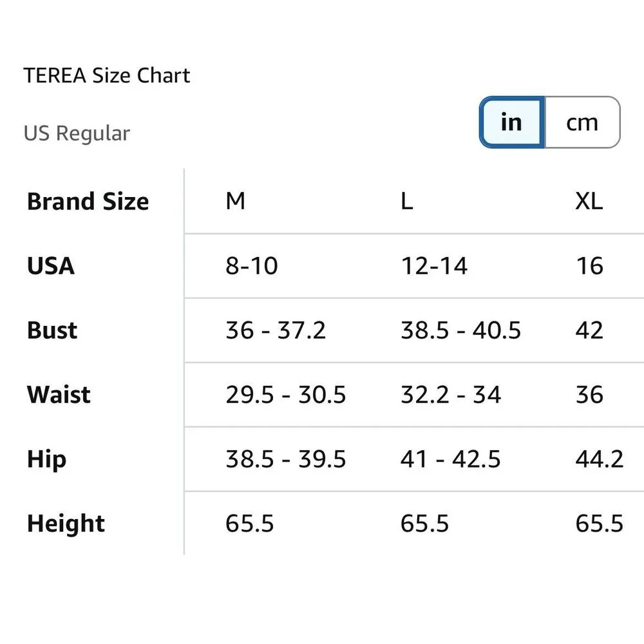Click the TEREA Size Chart title
This screenshot has height=644, width=644.
[x=107, y=75]
